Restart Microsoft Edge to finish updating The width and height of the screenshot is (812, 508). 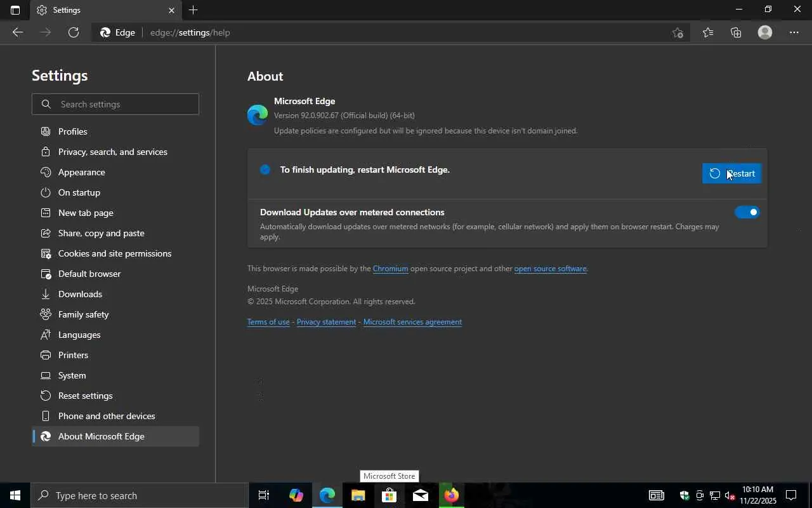(731, 173)
